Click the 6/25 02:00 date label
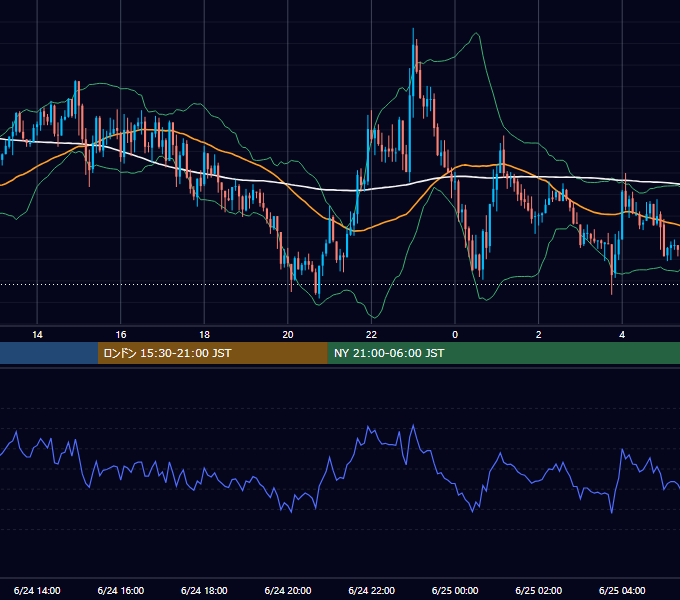This screenshot has width=680, height=600. click(539, 590)
